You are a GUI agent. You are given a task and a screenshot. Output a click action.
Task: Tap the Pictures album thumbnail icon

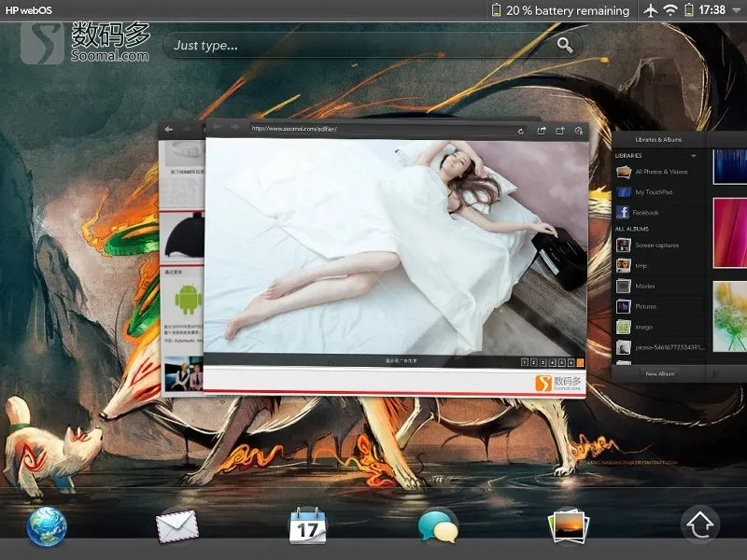click(623, 307)
